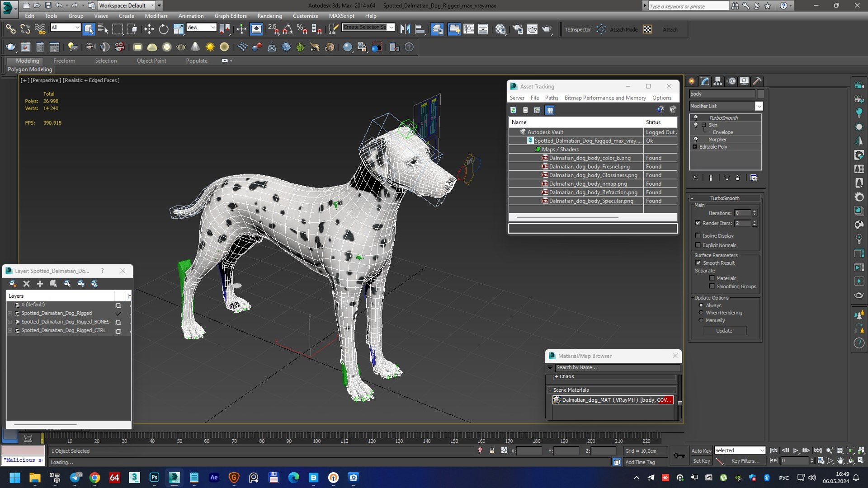Click the Select and Link icon

(10, 29)
